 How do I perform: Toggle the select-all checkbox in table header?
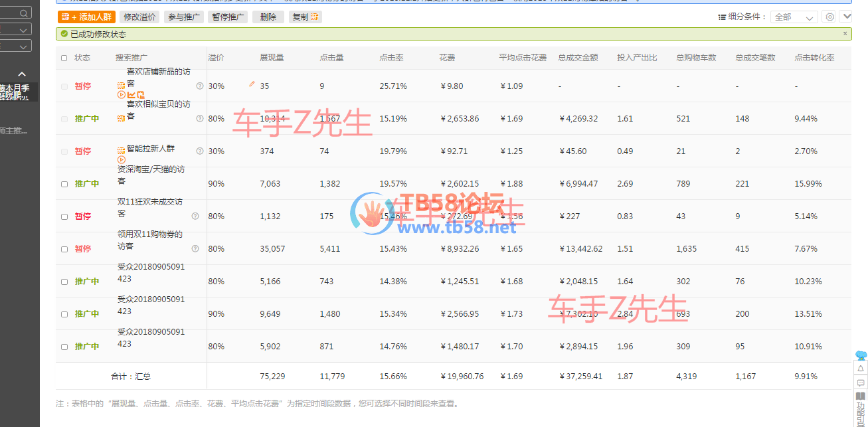click(x=64, y=58)
